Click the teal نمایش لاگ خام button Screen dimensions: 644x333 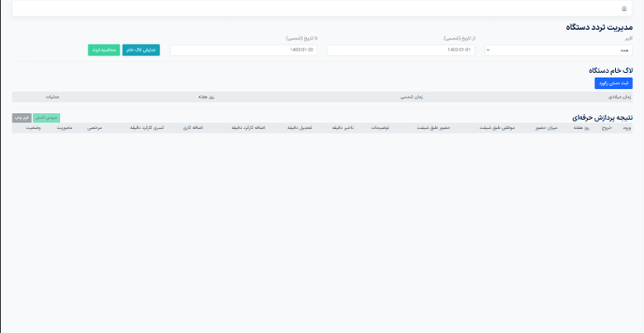tap(141, 50)
